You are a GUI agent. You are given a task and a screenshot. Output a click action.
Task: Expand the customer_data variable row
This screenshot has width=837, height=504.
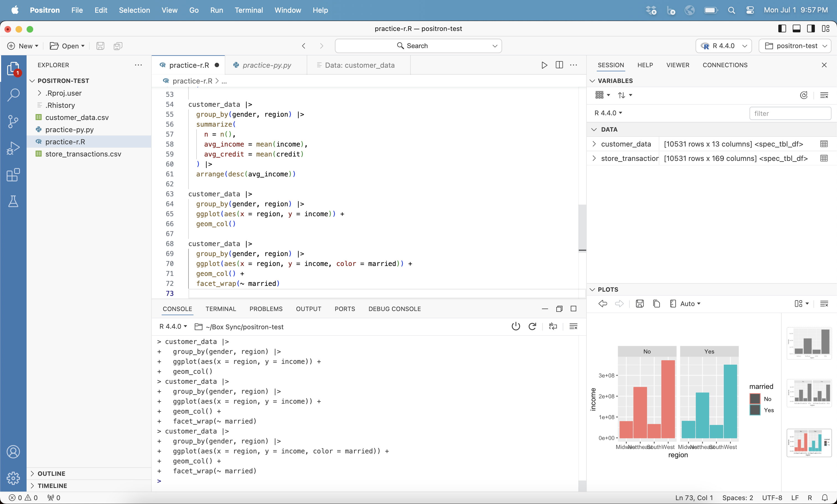click(x=594, y=144)
